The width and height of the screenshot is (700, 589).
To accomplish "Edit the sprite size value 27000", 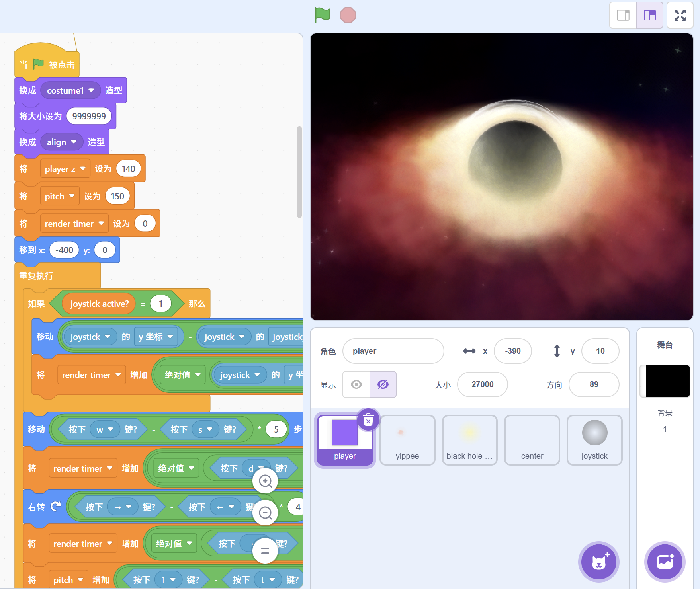I will pos(482,384).
